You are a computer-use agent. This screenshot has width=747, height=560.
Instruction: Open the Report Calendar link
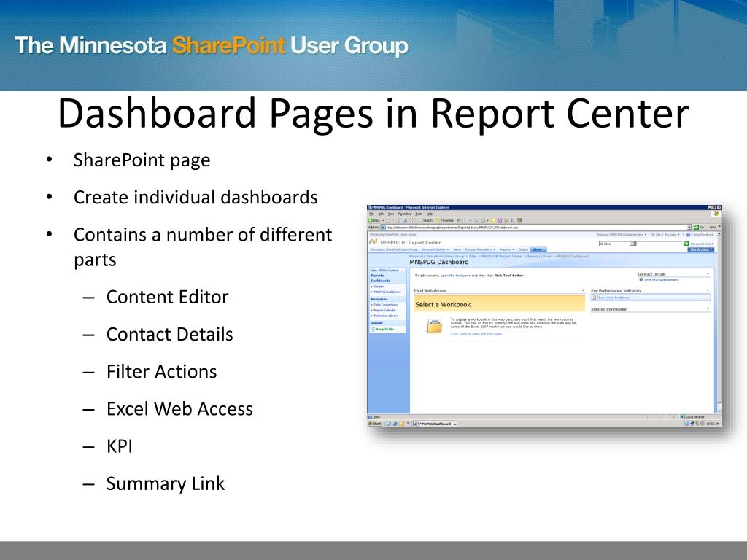pyautogui.click(x=385, y=311)
